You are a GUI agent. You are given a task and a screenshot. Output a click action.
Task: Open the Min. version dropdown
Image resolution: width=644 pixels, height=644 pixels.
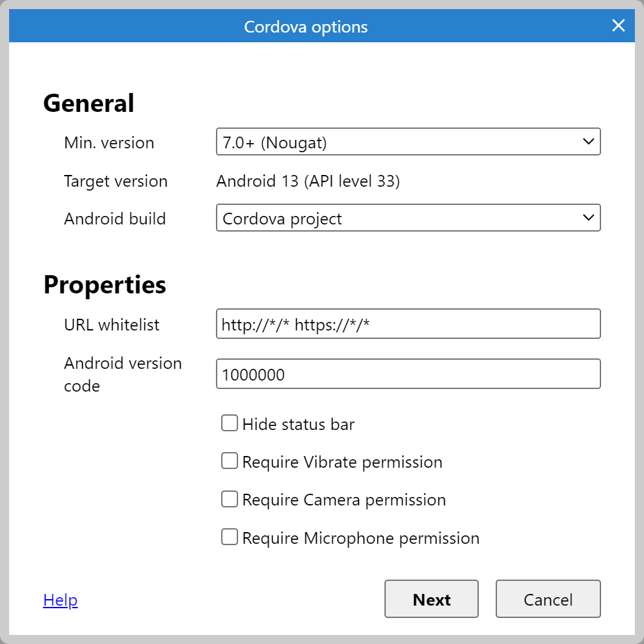[408, 142]
